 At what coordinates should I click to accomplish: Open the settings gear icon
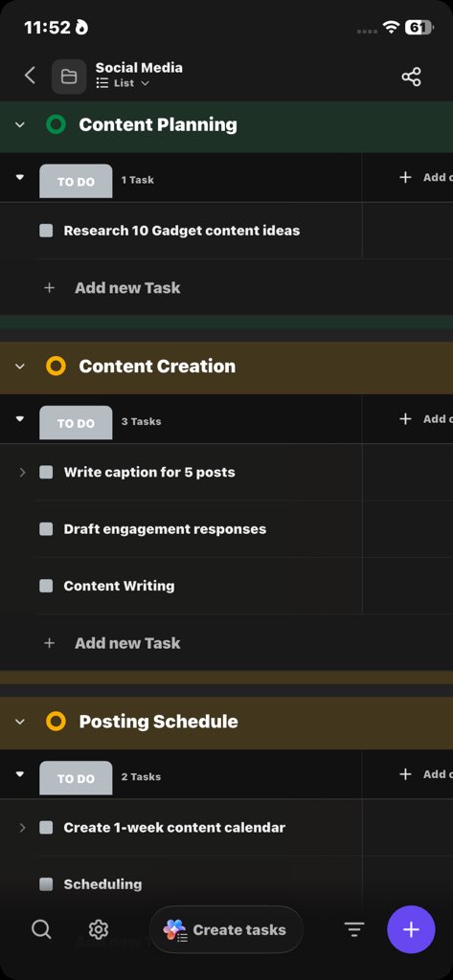[x=99, y=929]
